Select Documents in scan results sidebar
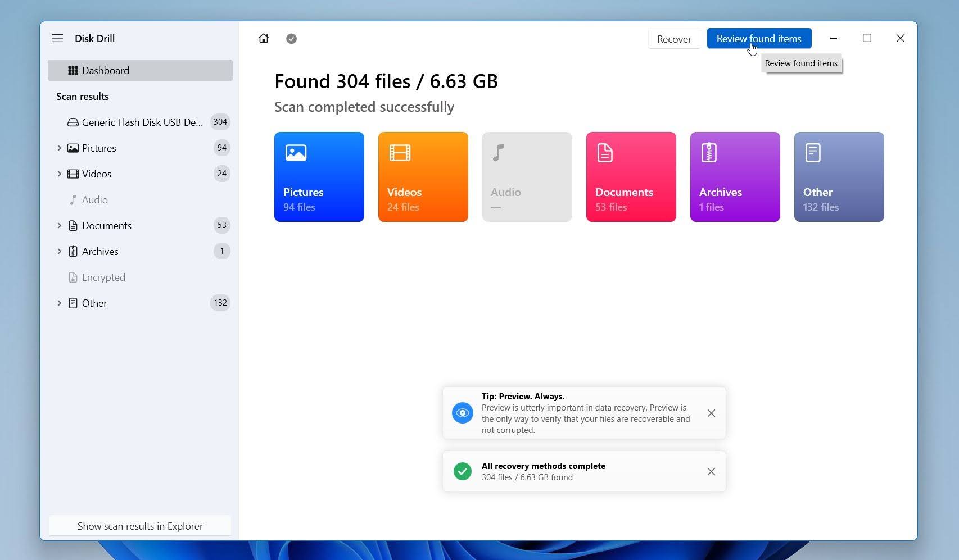Screen dimensions: 959x560 pyautogui.click(x=140, y=225)
